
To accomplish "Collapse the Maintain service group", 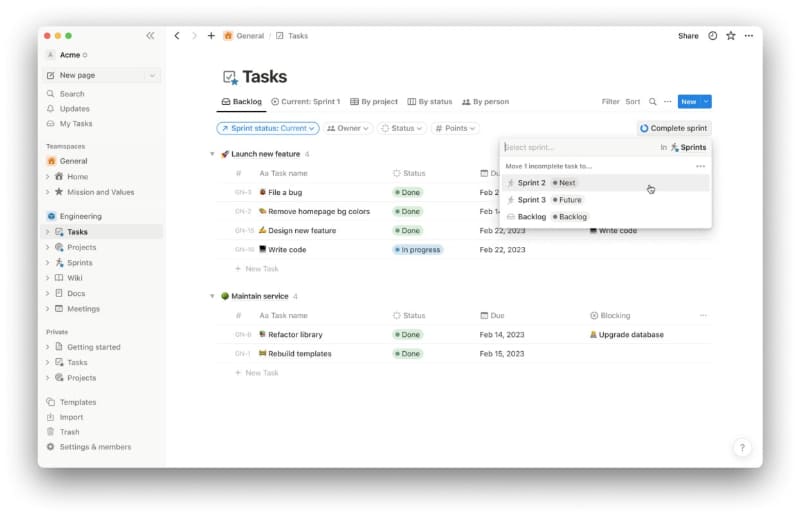I will [x=212, y=296].
